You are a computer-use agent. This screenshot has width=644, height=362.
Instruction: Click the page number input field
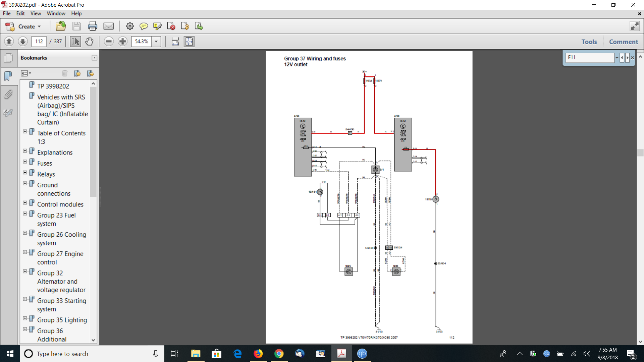coord(39,42)
